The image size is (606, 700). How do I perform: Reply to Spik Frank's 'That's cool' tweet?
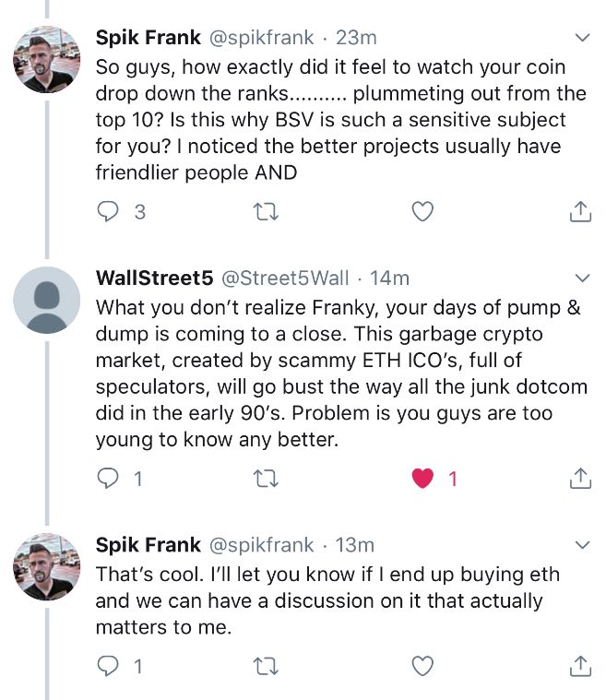109,665
